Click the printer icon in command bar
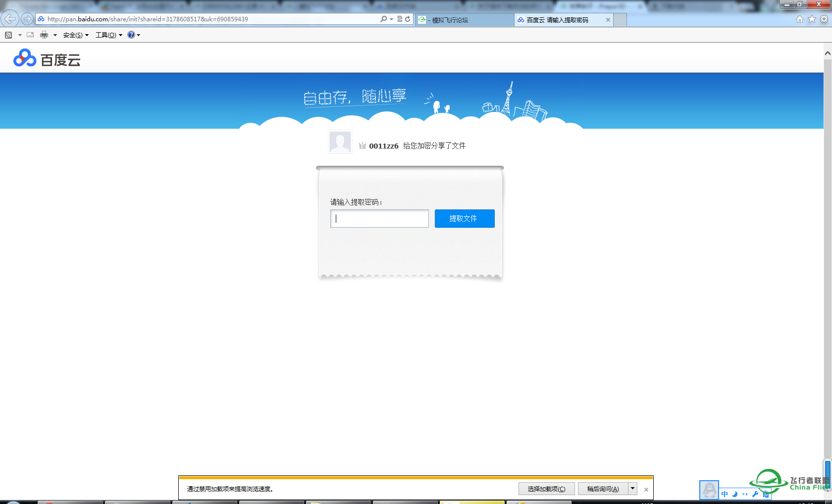832x504 pixels. coord(44,35)
